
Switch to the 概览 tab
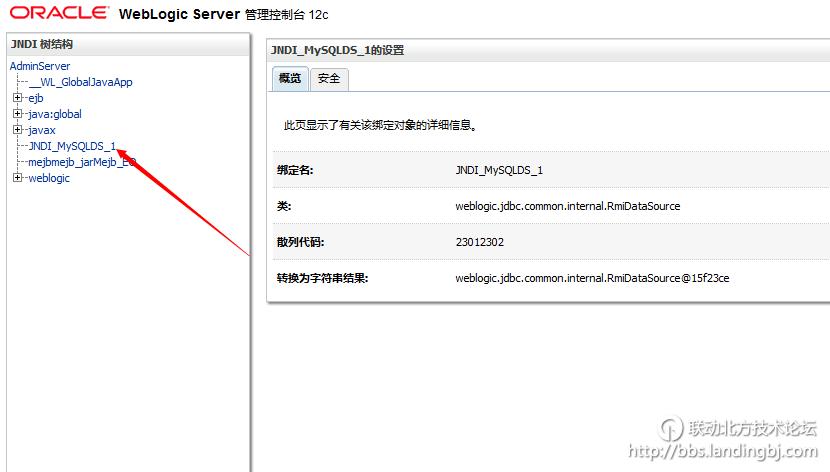click(x=290, y=78)
